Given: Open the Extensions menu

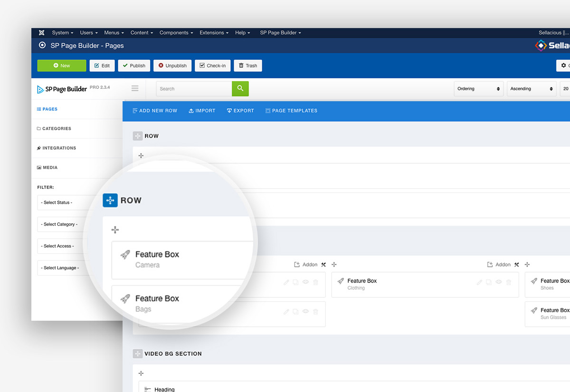Looking at the screenshot, I should (214, 33).
